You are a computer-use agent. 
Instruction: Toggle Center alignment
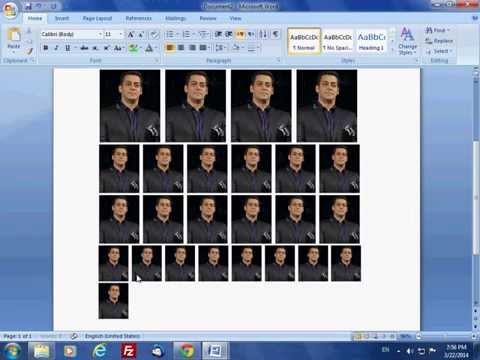click(x=181, y=48)
